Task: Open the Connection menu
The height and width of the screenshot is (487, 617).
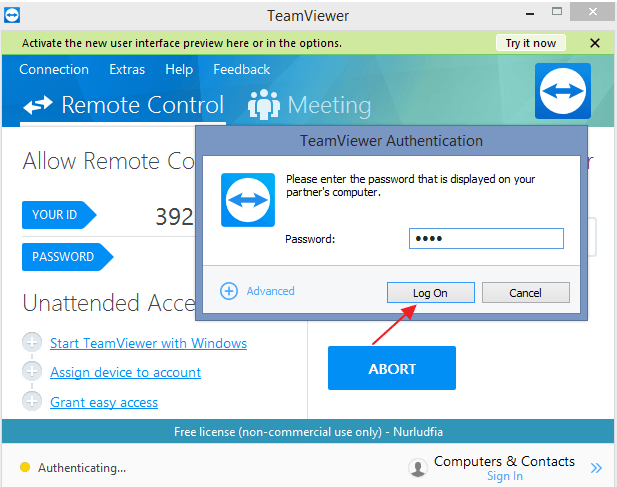Action: tap(54, 69)
